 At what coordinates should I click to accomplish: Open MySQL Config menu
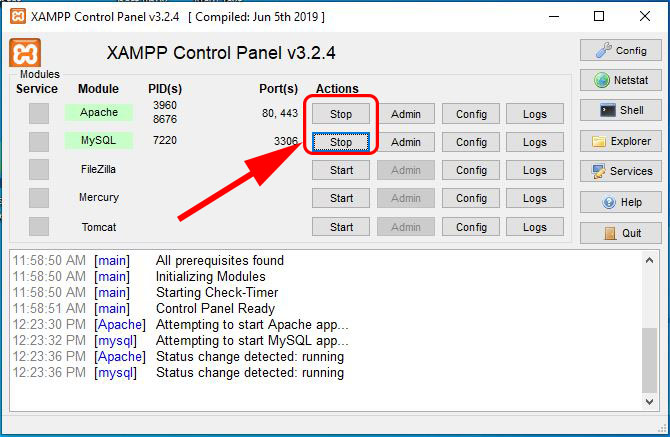pos(471,142)
